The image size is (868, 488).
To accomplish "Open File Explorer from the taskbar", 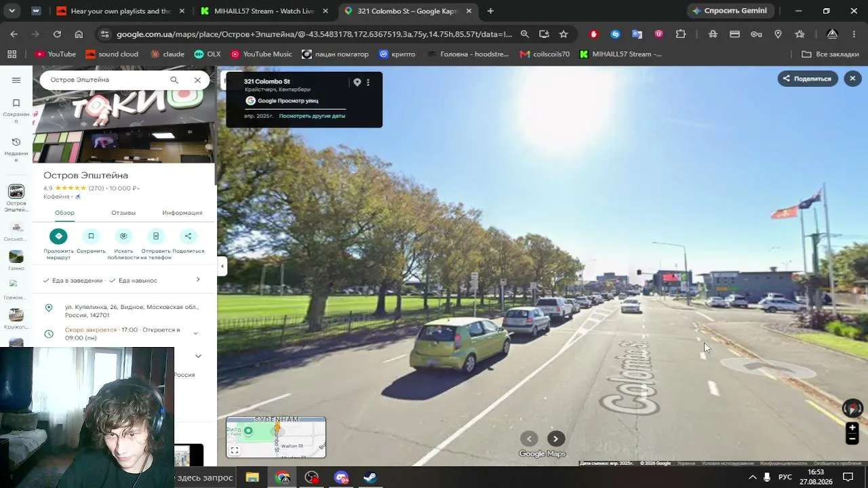I will click(x=252, y=477).
